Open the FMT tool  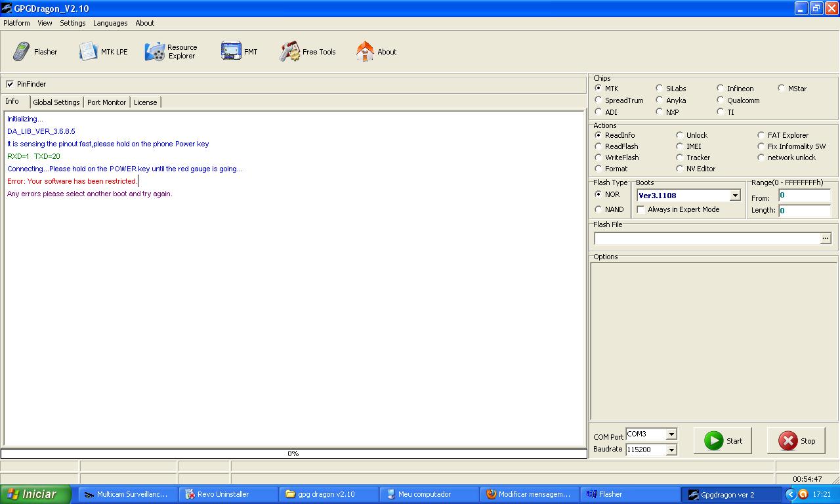[x=240, y=52]
